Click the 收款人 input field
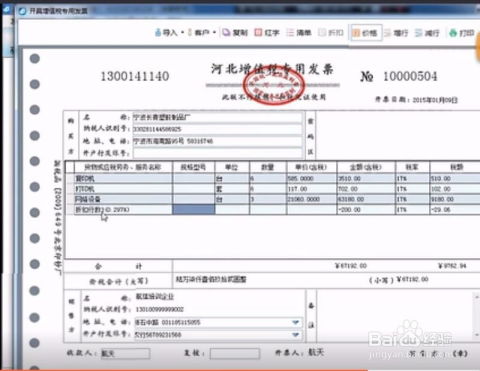 point(125,353)
